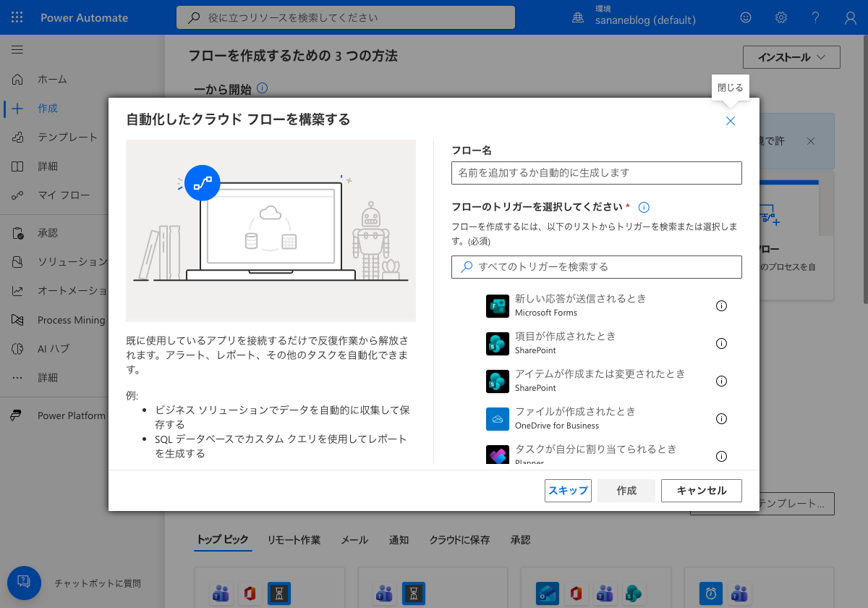The height and width of the screenshot is (608, 868).
Task: Click the header resource search box
Action: point(346,17)
